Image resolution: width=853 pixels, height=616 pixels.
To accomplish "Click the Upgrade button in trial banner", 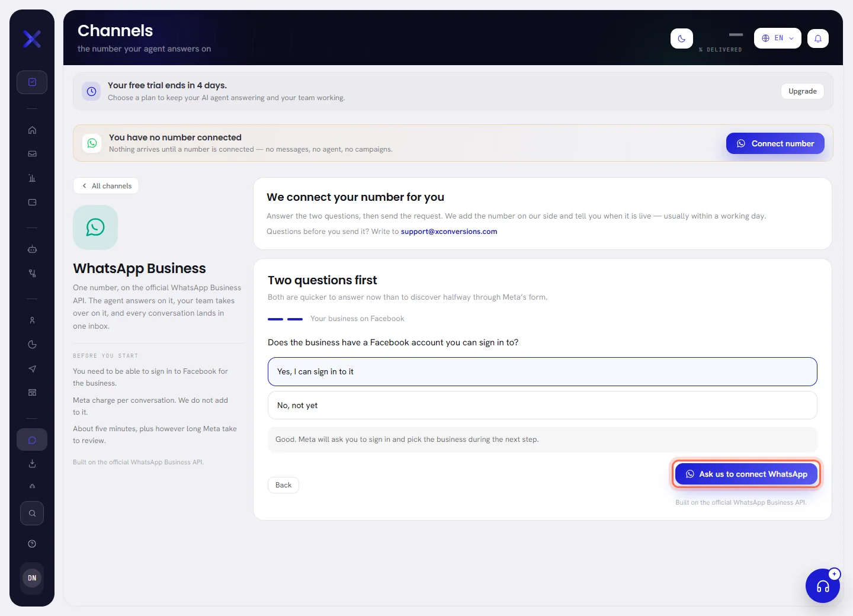I will coord(803,91).
